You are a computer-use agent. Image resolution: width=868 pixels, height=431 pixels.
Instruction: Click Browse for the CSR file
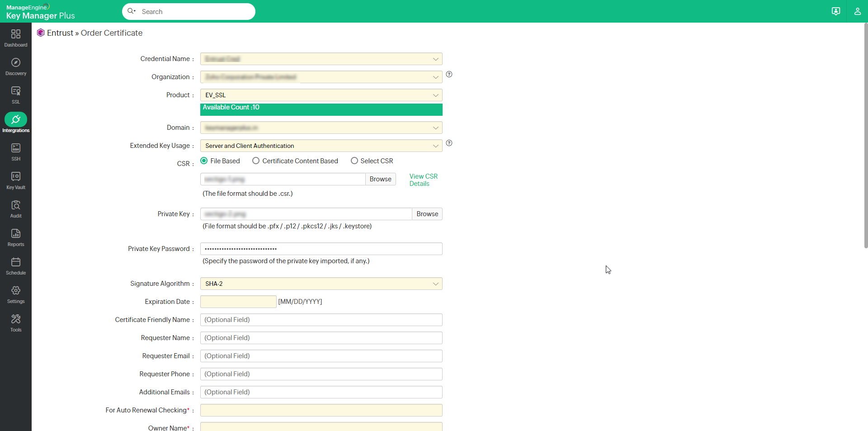click(x=381, y=179)
